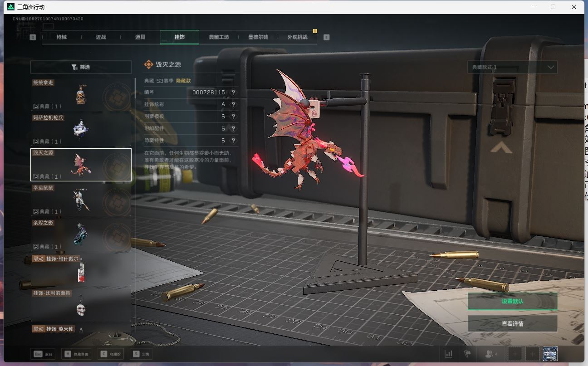Click the player avatar in bottom corner
The height and width of the screenshot is (366, 588).
[x=550, y=354]
